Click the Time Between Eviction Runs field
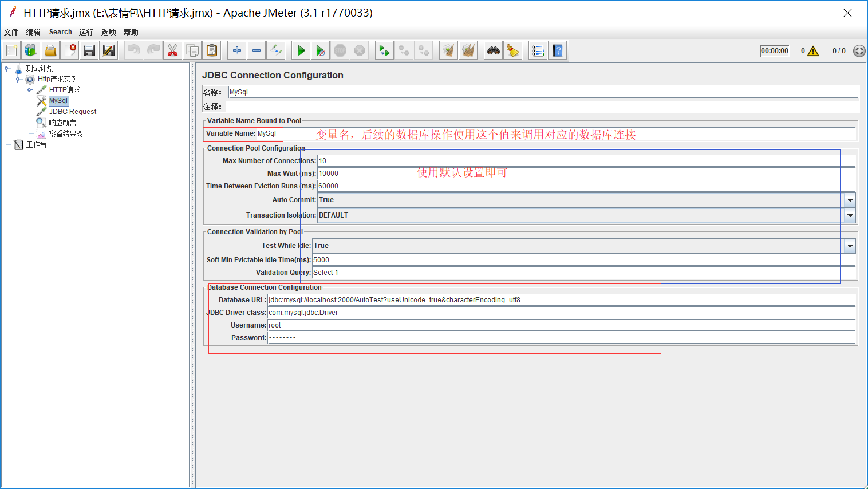 click(586, 186)
